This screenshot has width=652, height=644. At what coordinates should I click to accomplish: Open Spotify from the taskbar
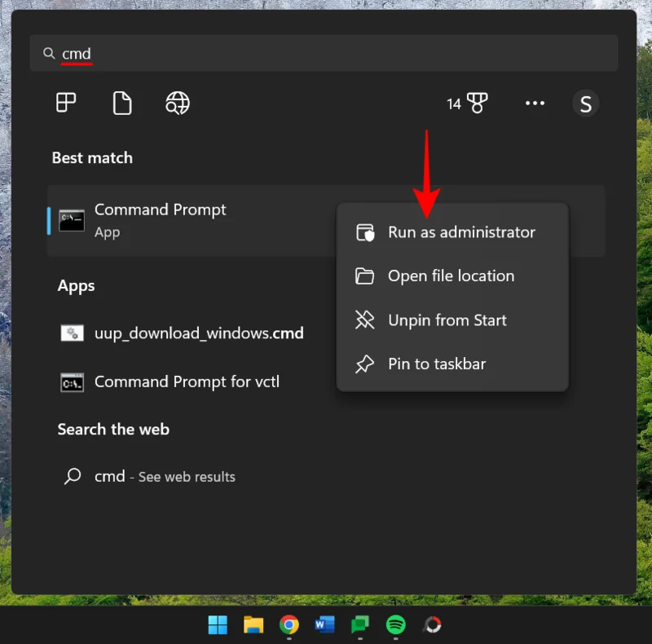pyautogui.click(x=396, y=625)
